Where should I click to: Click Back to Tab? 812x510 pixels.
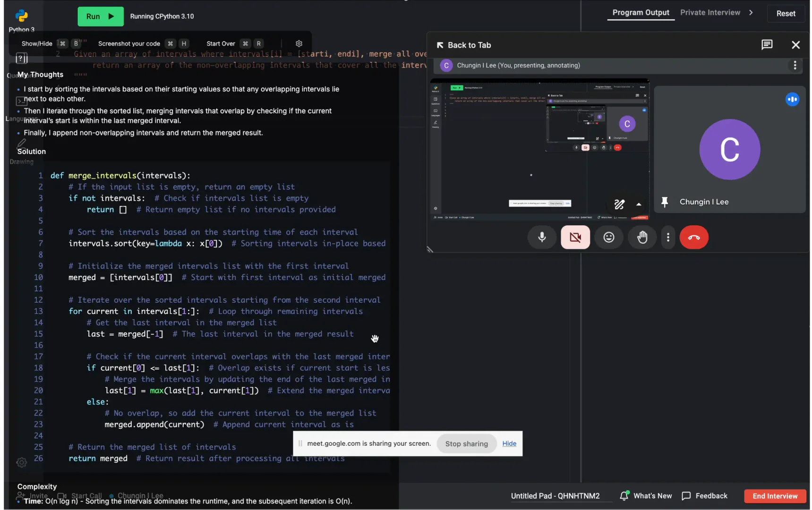(x=463, y=45)
